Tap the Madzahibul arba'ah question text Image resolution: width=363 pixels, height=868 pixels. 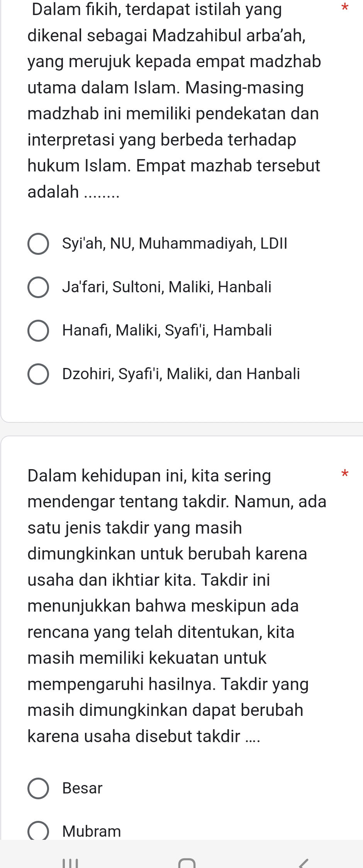pos(174,100)
